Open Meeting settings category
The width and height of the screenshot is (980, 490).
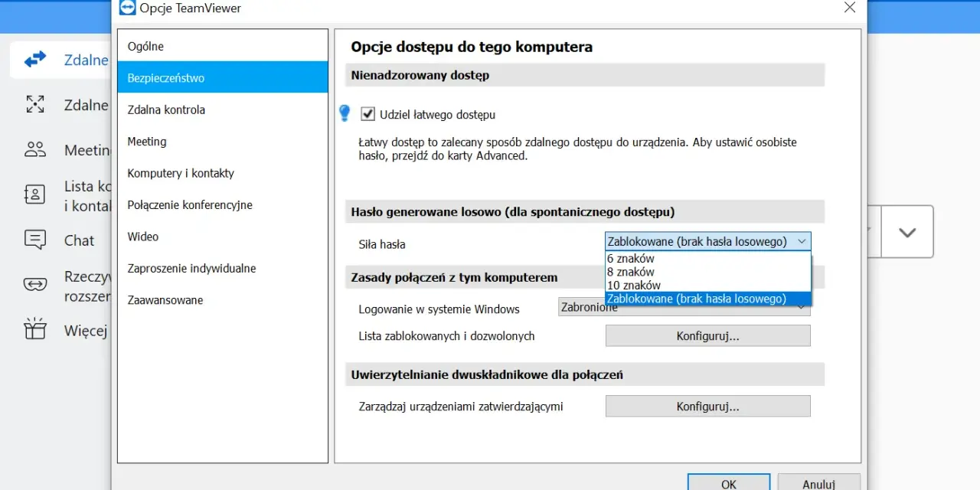222,141
